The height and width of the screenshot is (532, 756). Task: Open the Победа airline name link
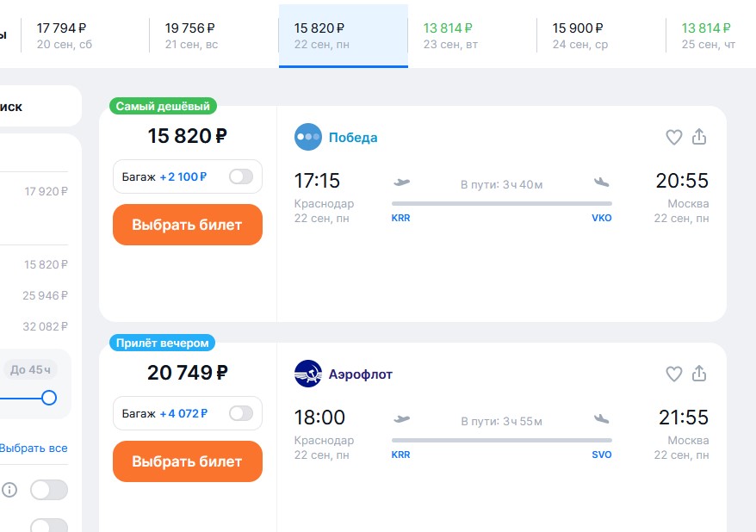point(353,138)
